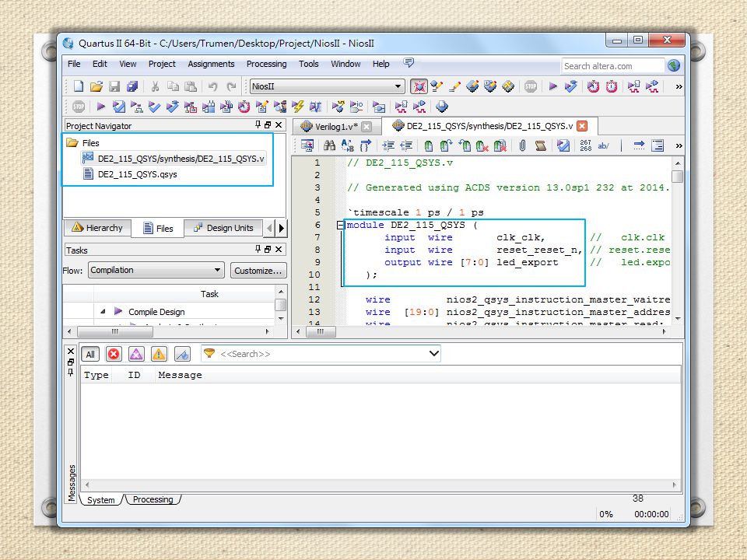
Task: Increase indent with the editor toolbar icon
Action: [x=388, y=145]
